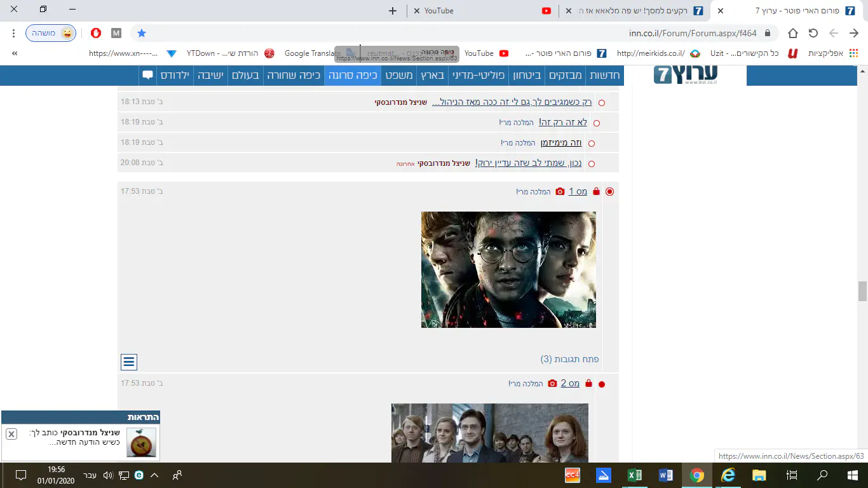Click the browser Home button icon
This screenshot has width=868, height=488.
pyautogui.click(x=793, y=33)
